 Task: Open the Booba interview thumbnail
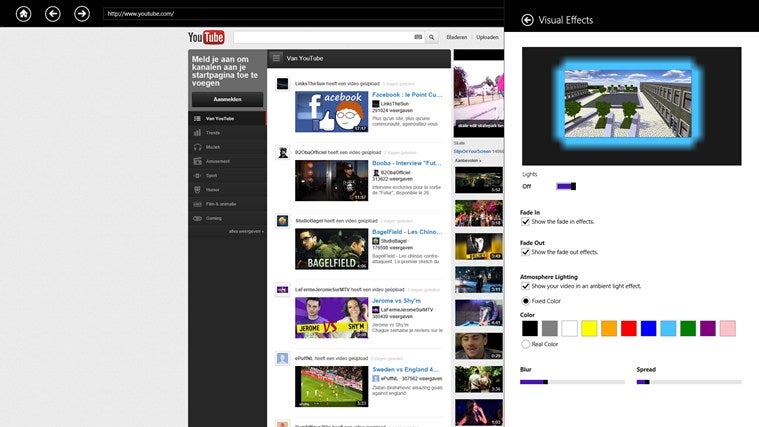332,181
